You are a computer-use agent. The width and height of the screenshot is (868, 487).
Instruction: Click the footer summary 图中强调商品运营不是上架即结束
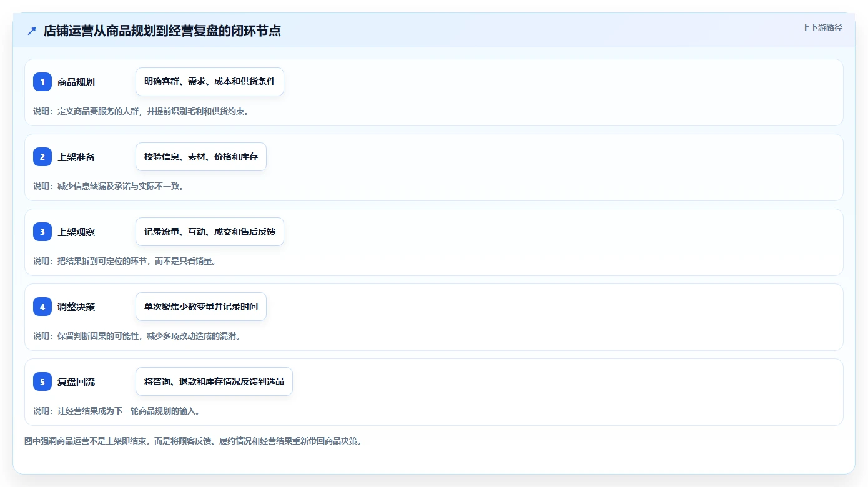(x=193, y=441)
